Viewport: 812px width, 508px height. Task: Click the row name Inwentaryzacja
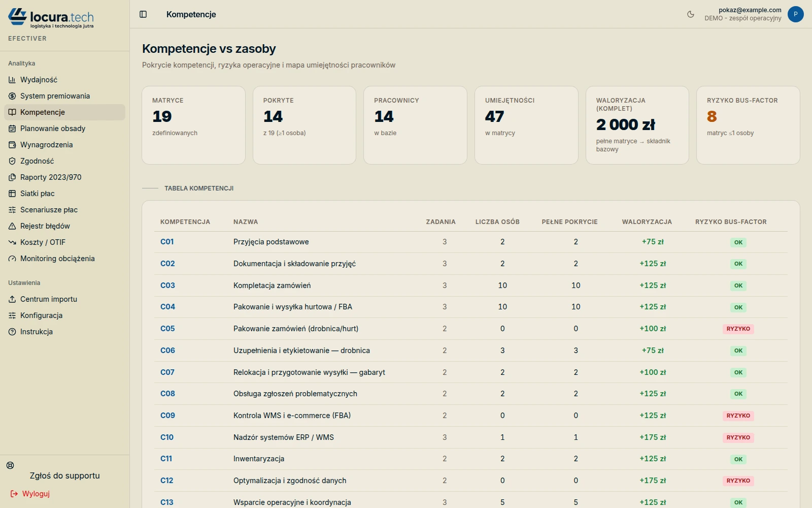259,459
